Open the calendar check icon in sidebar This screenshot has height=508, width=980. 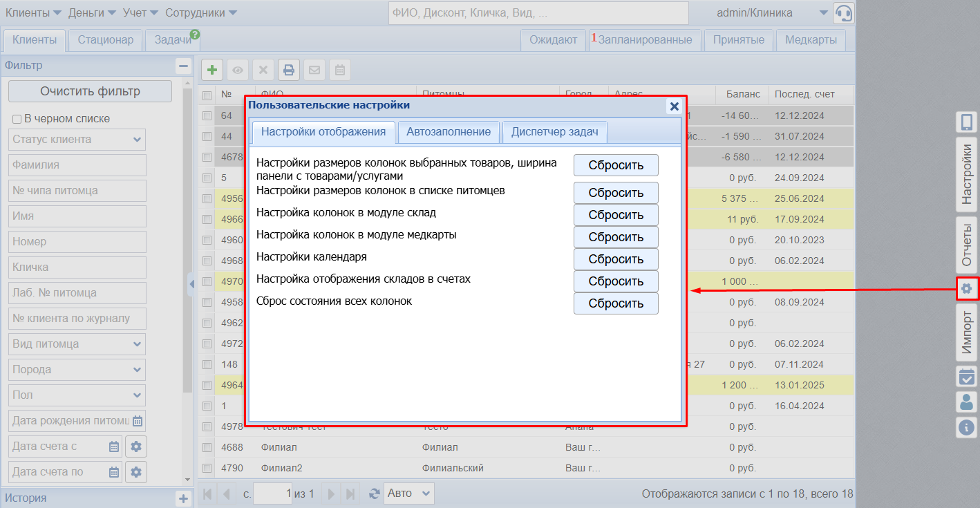point(967,377)
